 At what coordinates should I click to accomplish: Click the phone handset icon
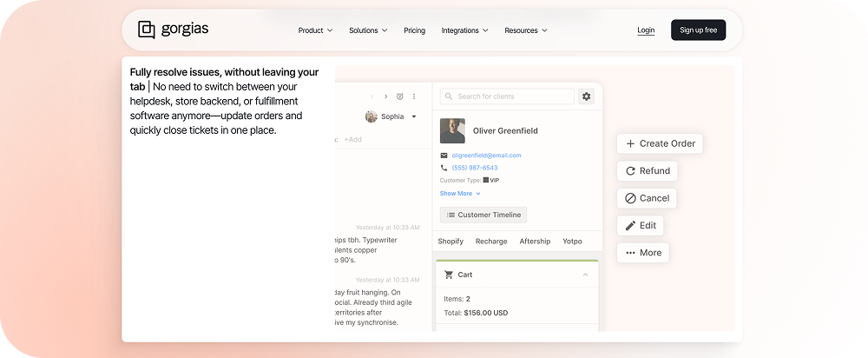point(444,168)
